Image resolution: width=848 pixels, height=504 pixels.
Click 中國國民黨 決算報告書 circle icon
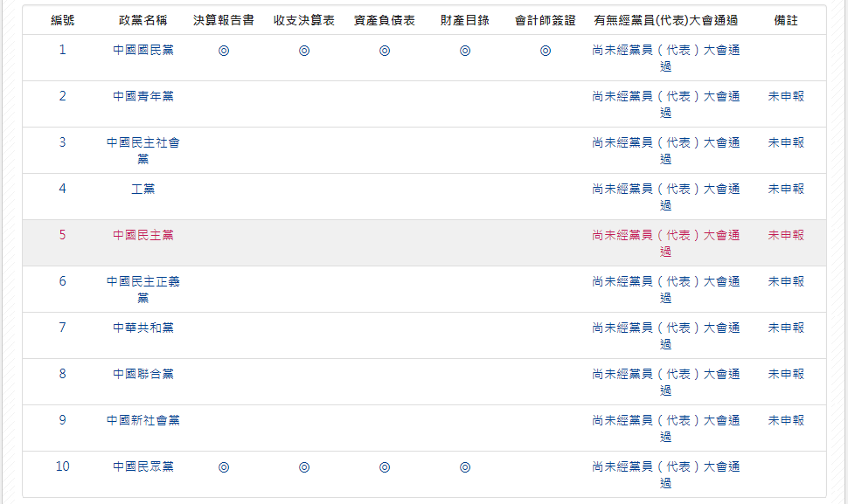224,51
